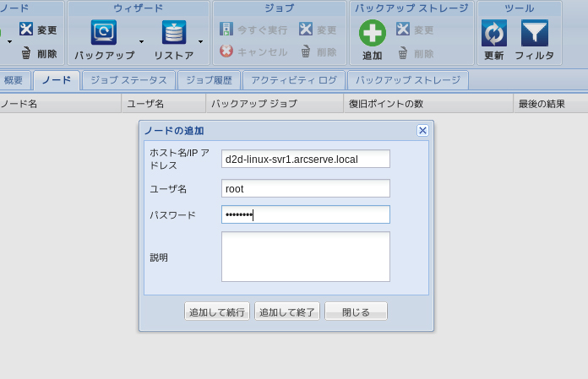Image resolution: width=588 pixels, height=379 pixels.
Task: Click the Job group 変更 icon
Action: point(306,30)
